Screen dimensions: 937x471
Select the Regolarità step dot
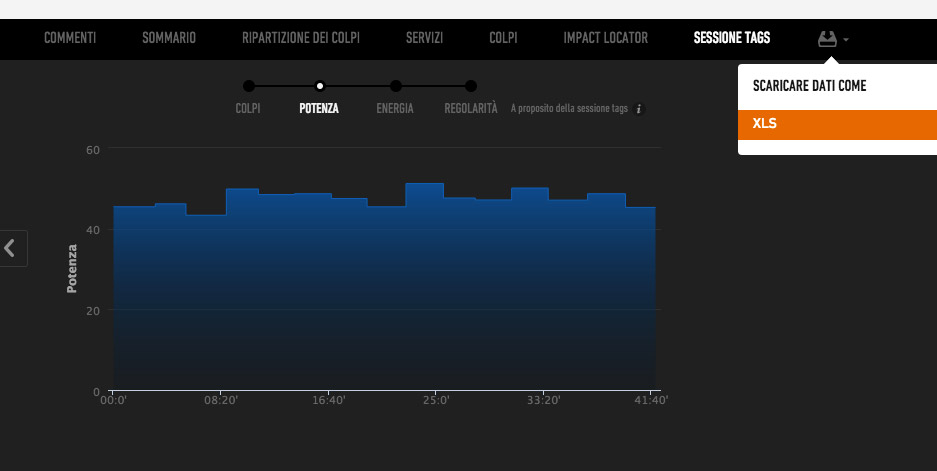pos(471,86)
